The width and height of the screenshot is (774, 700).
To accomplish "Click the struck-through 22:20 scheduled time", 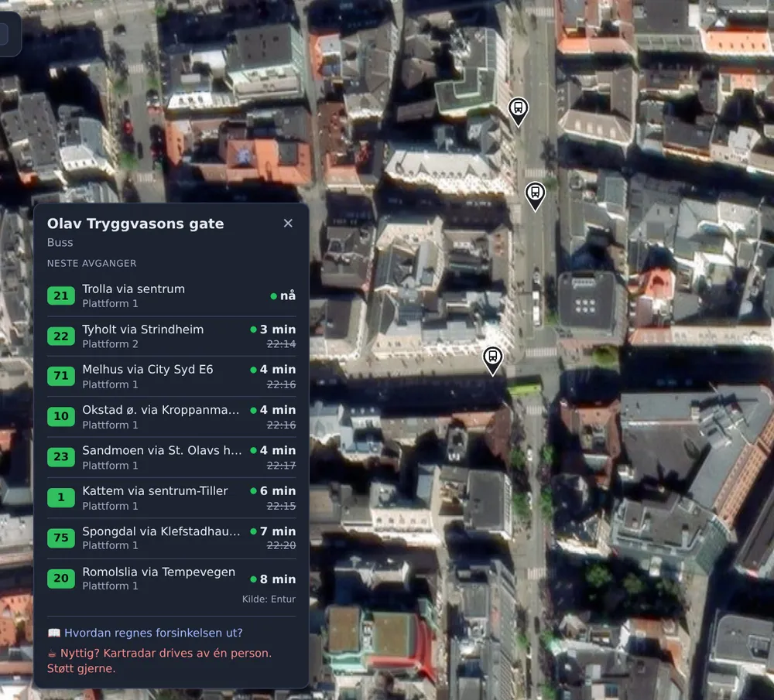I will [282, 545].
